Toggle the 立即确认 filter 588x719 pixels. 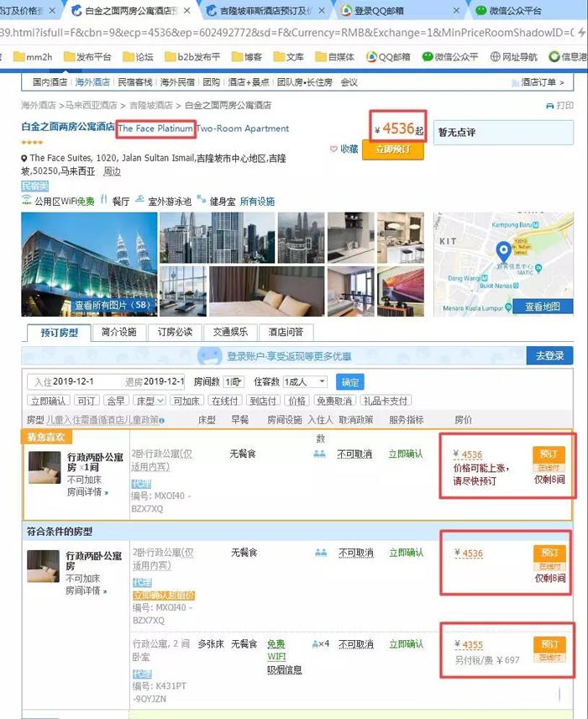pos(48,401)
